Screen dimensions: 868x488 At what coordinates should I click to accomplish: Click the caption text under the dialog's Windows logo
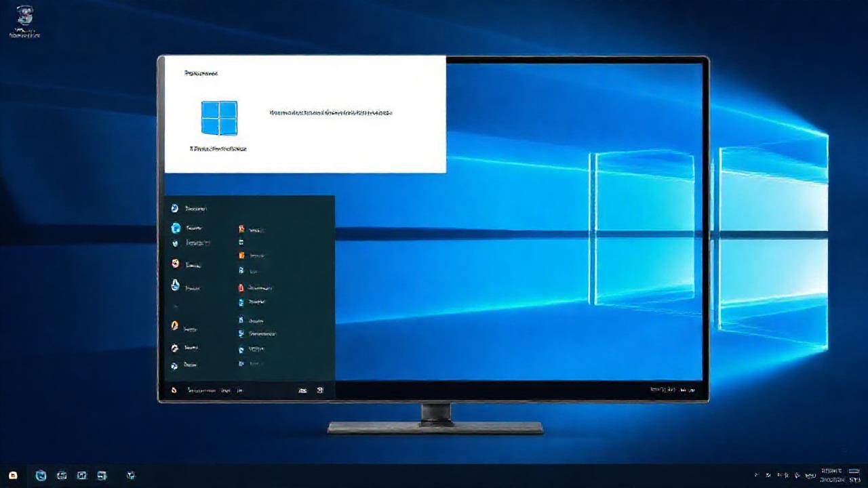(218, 148)
